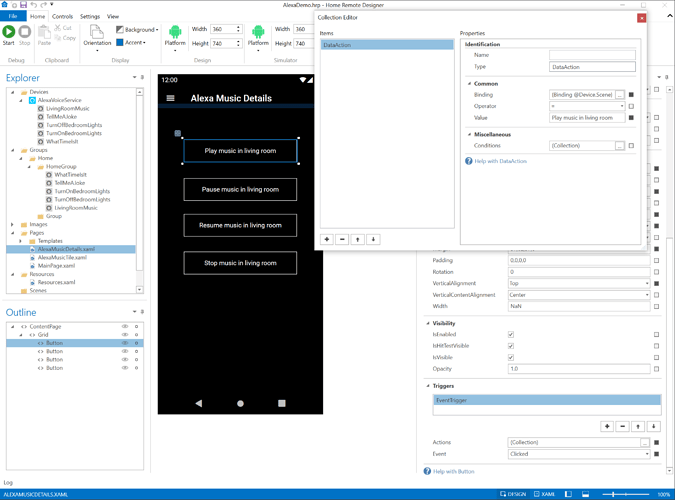Image resolution: width=675 pixels, height=500 pixels.
Task: Click the move handle above selected button
Action: coord(177,133)
